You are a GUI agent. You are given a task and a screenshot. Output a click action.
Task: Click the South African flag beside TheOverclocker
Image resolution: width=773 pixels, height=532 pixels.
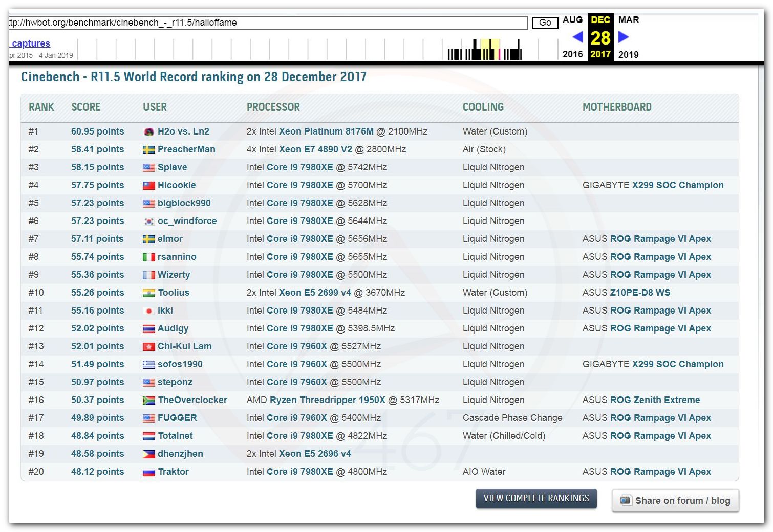148,401
